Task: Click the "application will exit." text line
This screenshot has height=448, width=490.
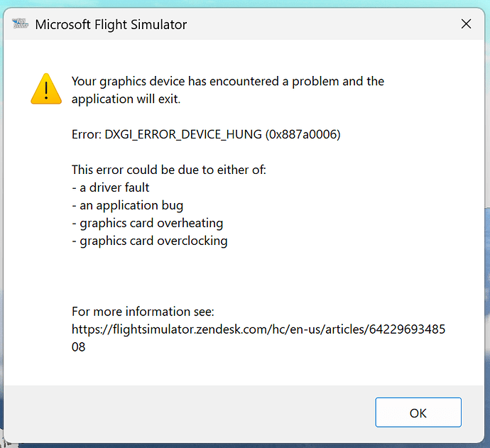Action: pos(126,99)
